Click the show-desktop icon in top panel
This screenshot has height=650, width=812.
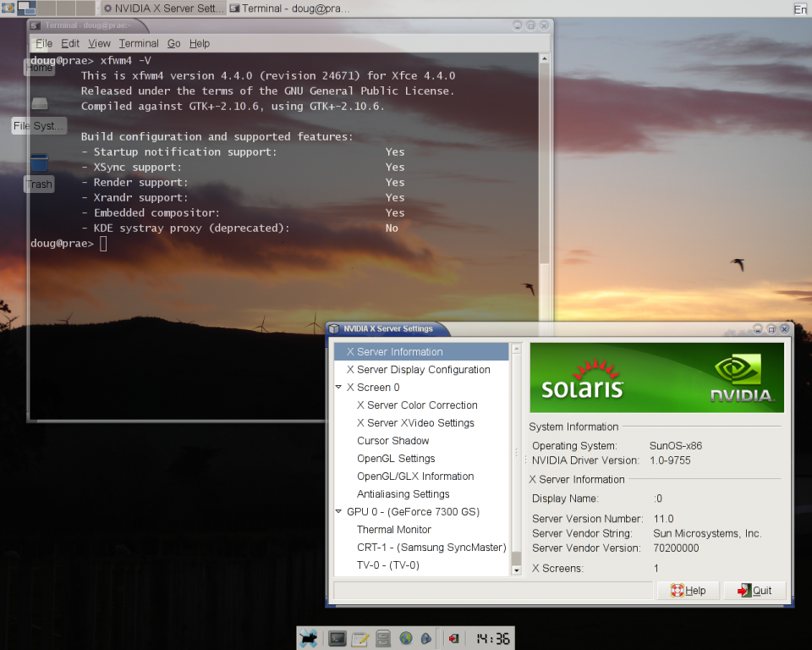click(8, 8)
